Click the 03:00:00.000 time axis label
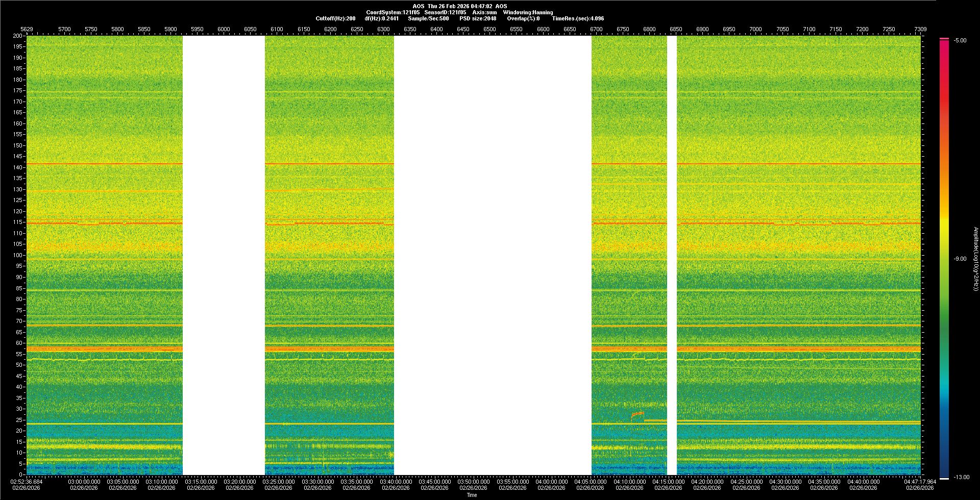Screen dimensions: 980x500 84,482
